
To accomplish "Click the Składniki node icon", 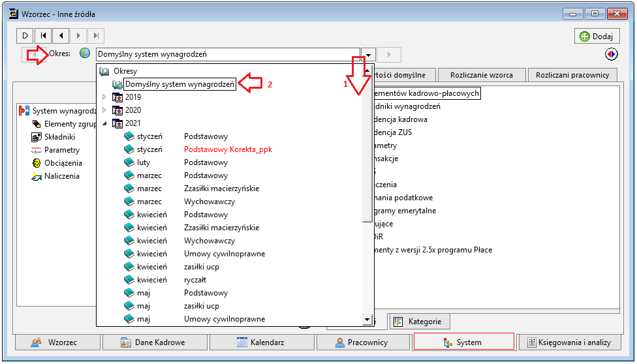I will (x=37, y=137).
